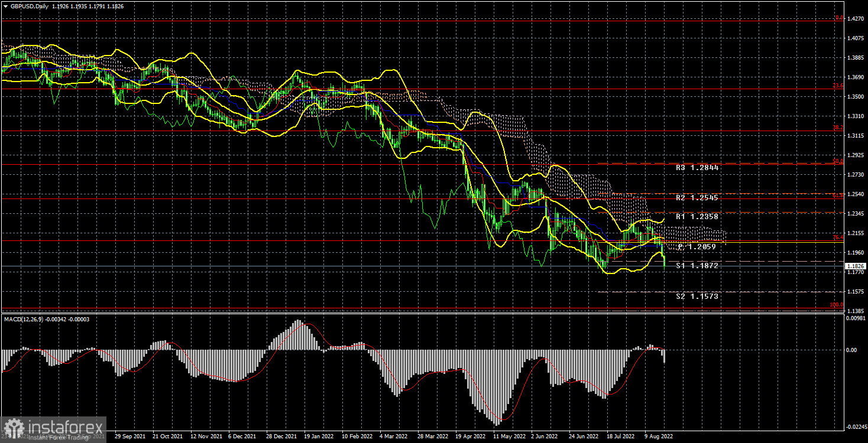Click the S2 1.1573 support label

tap(697, 297)
